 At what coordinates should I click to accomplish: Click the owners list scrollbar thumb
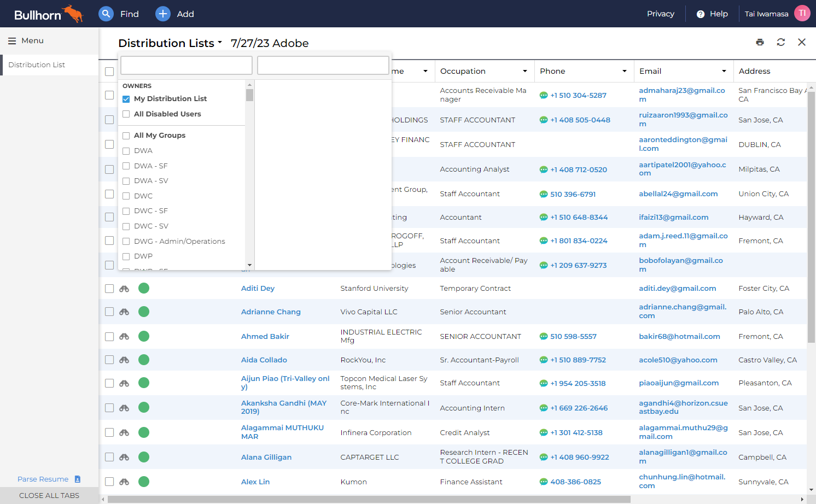tap(249, 95)
